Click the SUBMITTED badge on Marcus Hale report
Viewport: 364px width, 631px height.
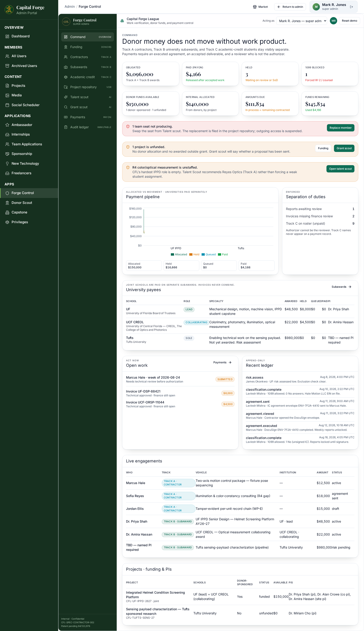click(225, 380)
